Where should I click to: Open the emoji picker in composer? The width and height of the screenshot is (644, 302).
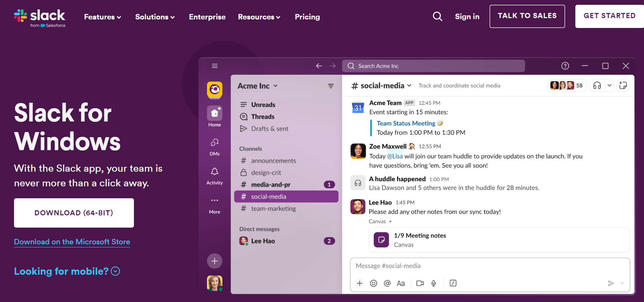click(374, 283)
